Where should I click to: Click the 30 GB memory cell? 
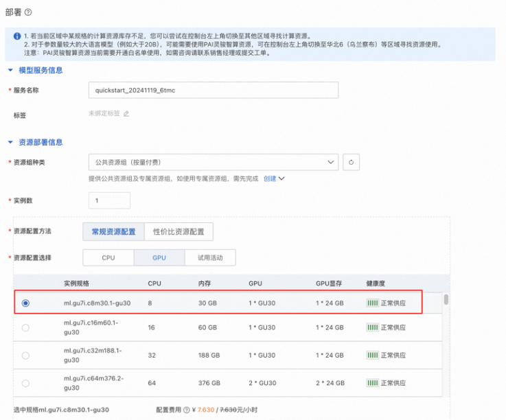(207, 303)
